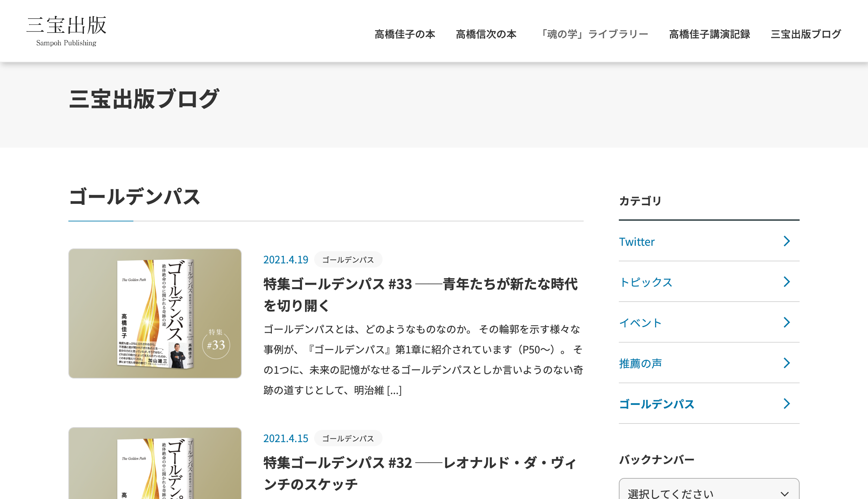Open the バックナンバー 選択してください dropdown

pos(709,489)
